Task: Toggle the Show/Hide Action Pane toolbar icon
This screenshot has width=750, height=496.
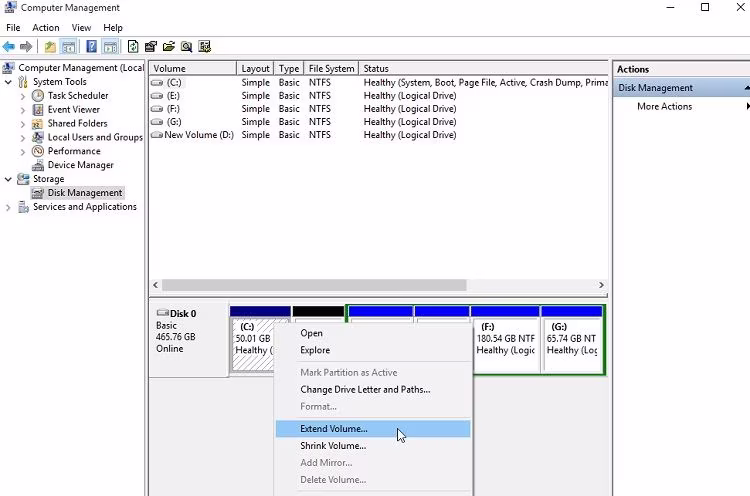Action: tap(110, 46)
